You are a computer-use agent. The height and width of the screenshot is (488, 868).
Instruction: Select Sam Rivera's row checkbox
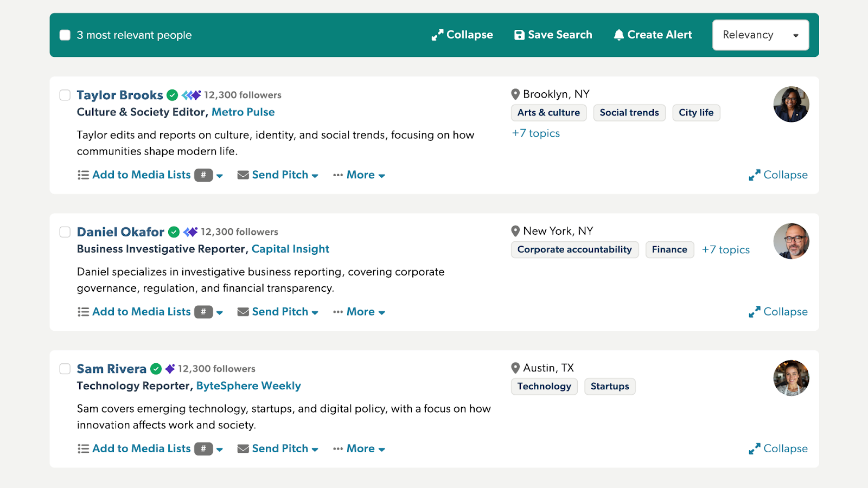(65, 368)
